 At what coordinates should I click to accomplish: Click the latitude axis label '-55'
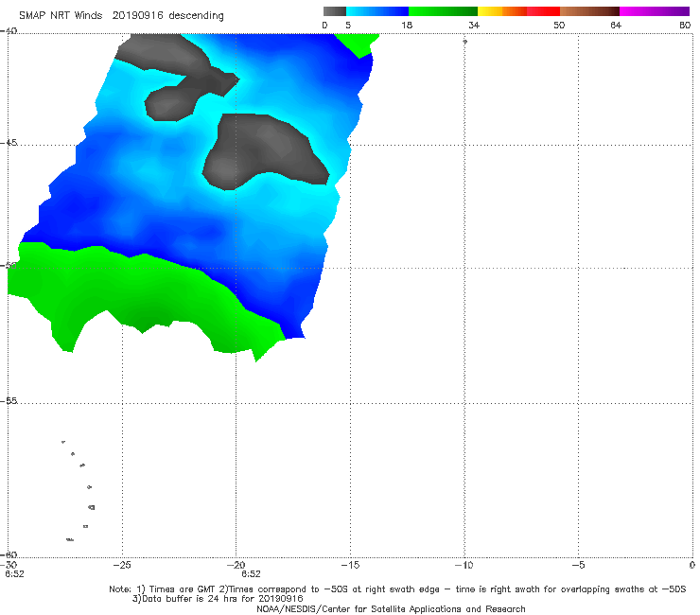tap(9, 400)
